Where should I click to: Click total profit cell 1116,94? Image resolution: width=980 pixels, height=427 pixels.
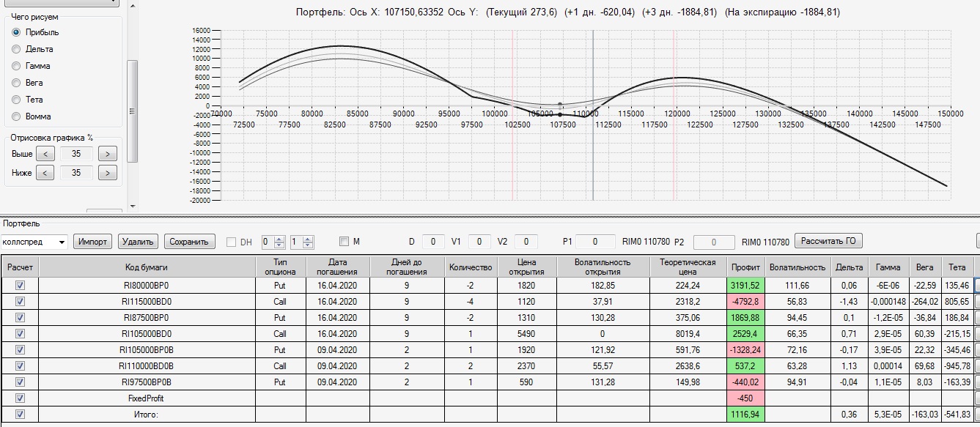click(746, 415)
